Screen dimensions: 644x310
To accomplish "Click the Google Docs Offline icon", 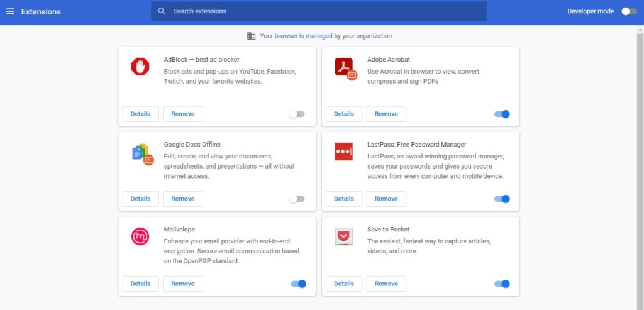I will pos(143,155).
